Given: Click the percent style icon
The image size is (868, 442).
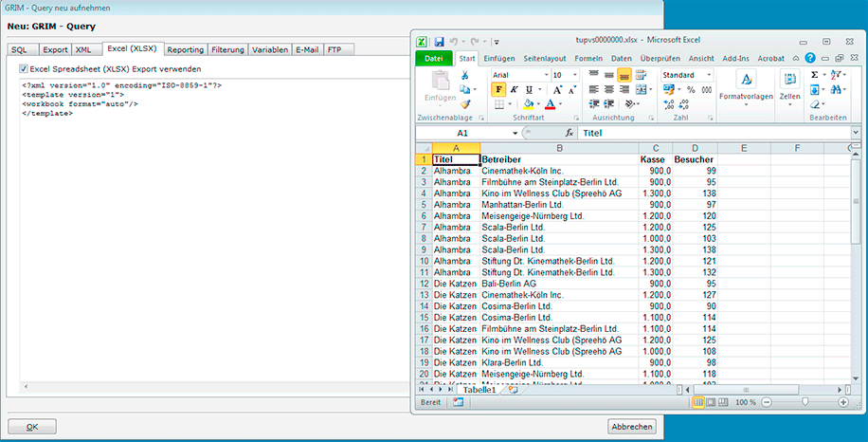Looking at the screenshot, I should 690,89.
